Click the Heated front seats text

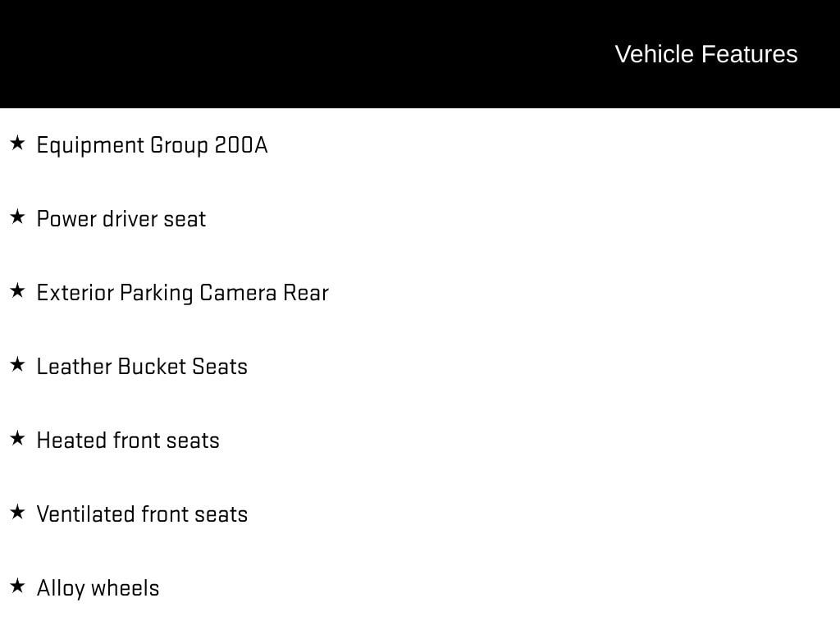[x=128, y=441]
